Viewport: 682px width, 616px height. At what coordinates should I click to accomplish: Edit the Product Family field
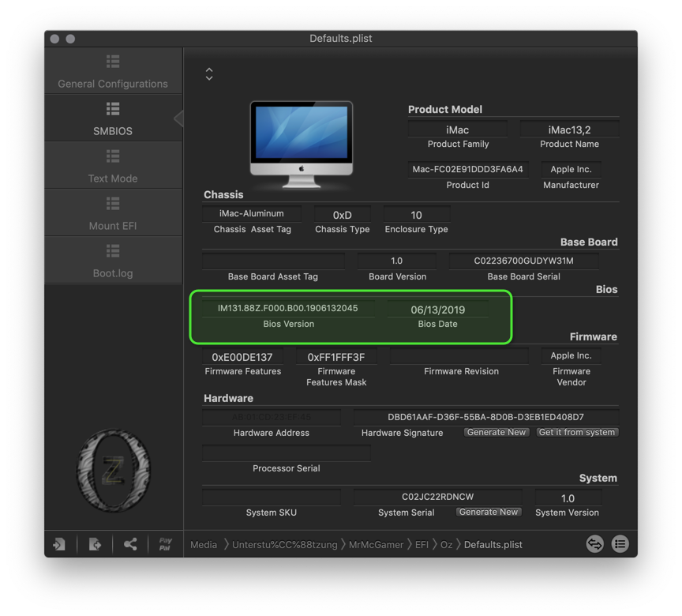[x=458, y=130]
